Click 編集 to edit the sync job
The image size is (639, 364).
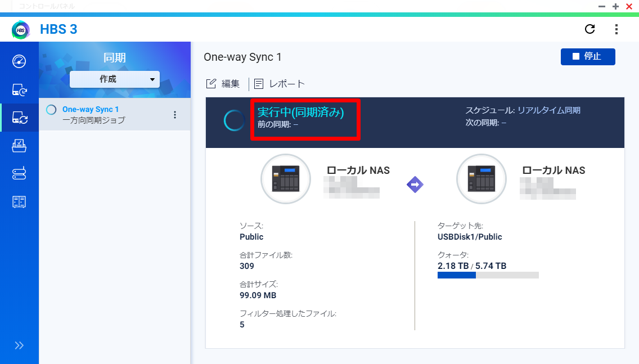[x=223, y=84]
